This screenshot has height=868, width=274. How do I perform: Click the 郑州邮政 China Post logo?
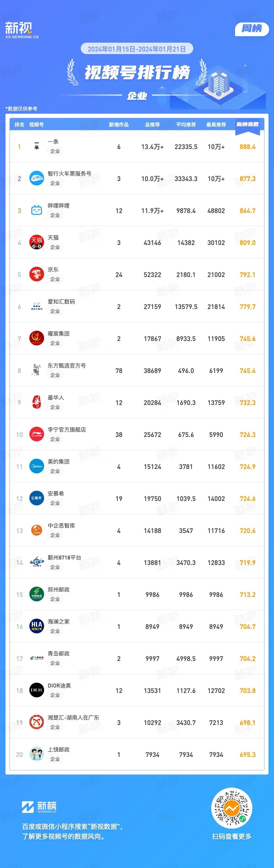tap(36, 595)
